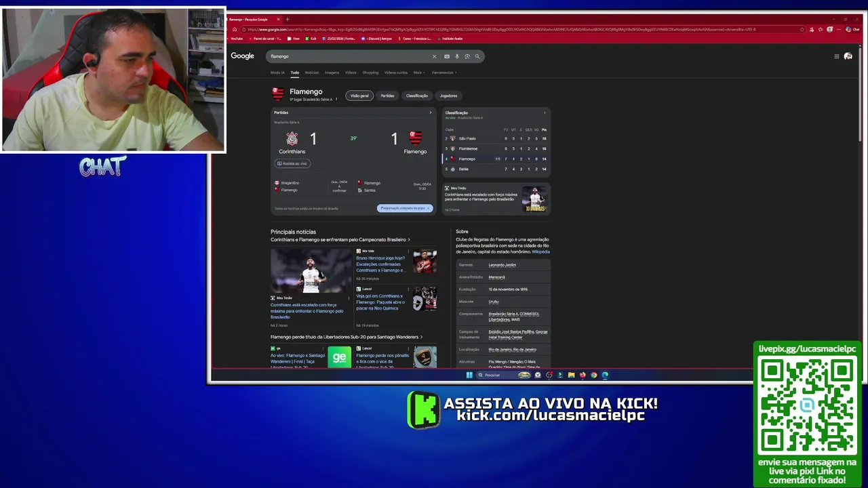The height and width of the screenshot is (488, 868).
Task: Open the Meu Timão card beside the standings
Action: [496, 199]
